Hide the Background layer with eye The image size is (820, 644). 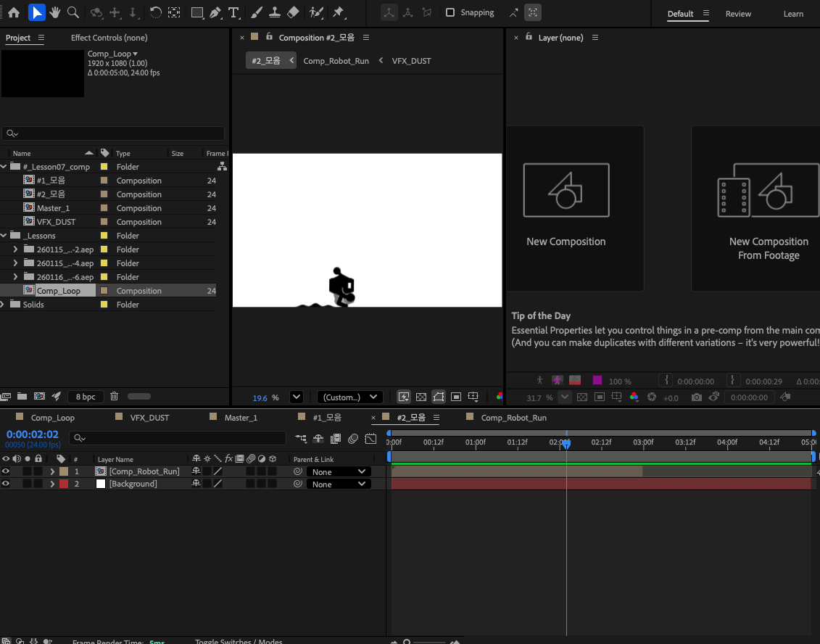point(6,484)
